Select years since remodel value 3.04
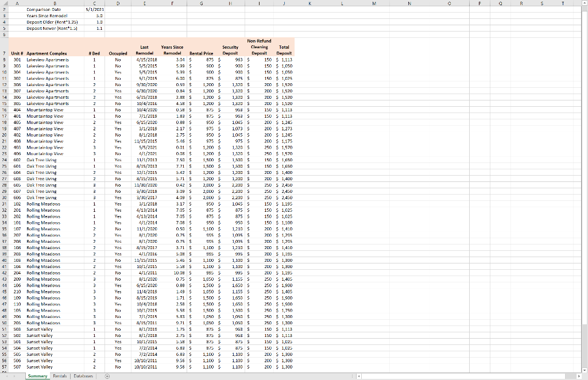The image size is (588, 380). pos(172,60)
